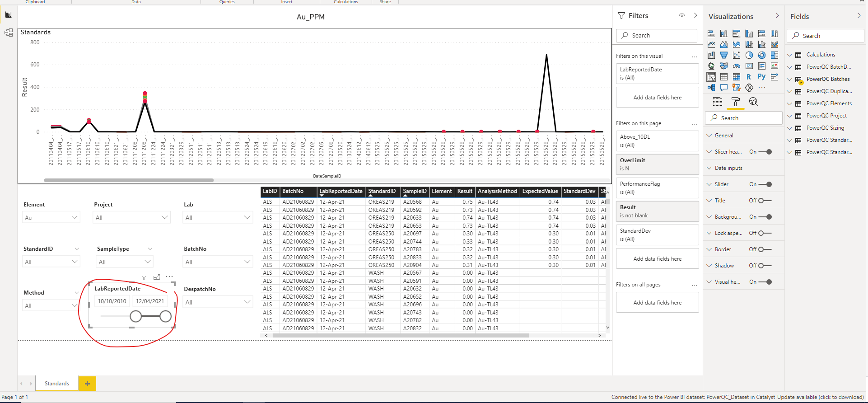
Task: Select the donut chart visualization
Action: 762,55
